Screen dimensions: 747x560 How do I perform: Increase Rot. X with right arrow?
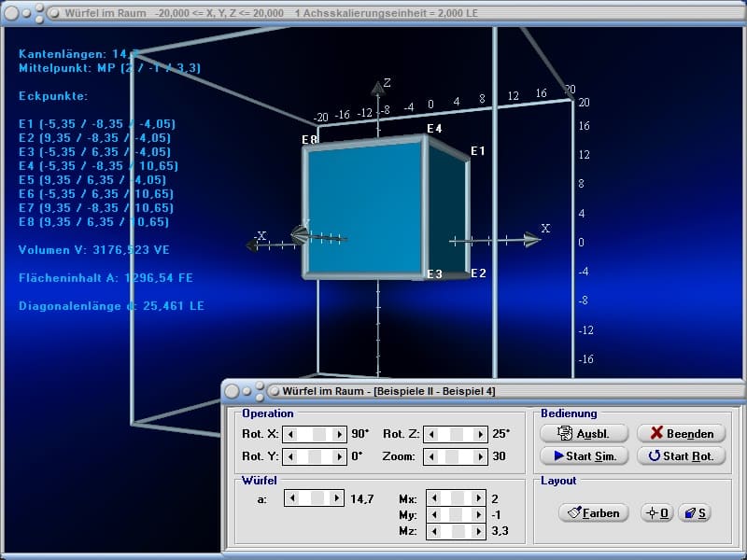[x=340, y=434]
